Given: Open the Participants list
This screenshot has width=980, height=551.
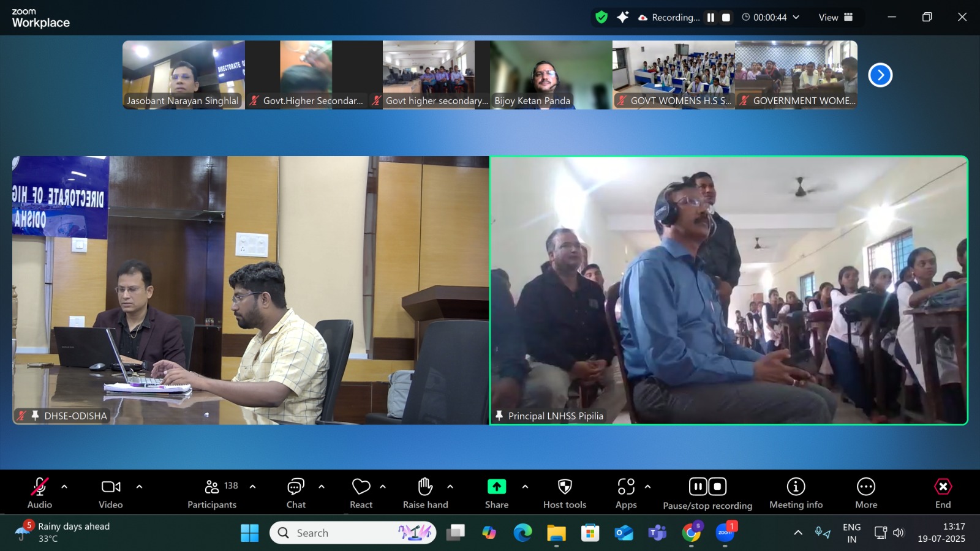Looking at the screenshot, I should coord(212,493).
